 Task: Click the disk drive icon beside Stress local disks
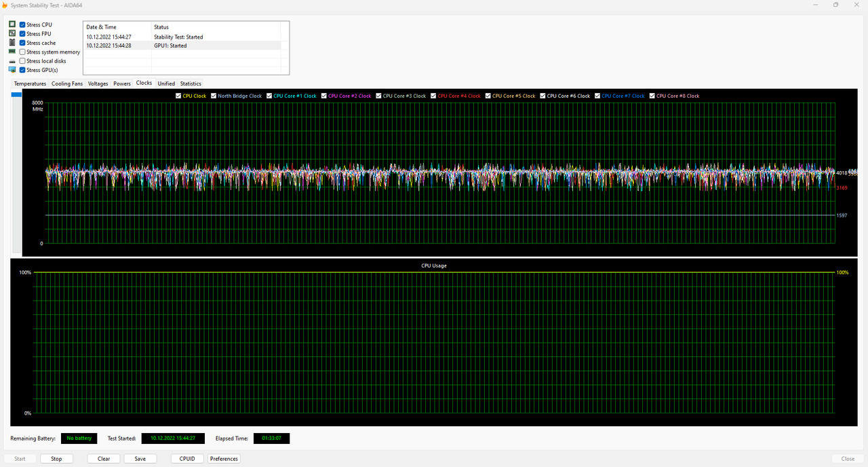pyautogui.click(x=12, y=61)
